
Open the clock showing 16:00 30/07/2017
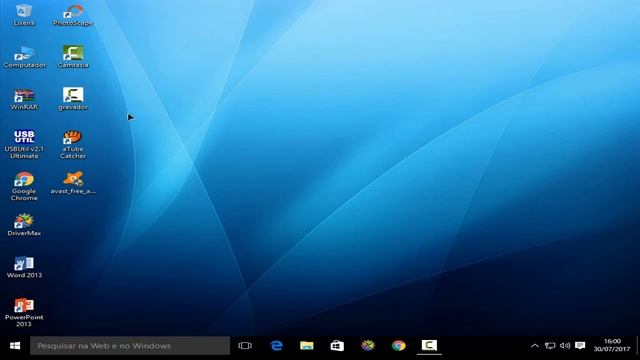click(612, 345)
